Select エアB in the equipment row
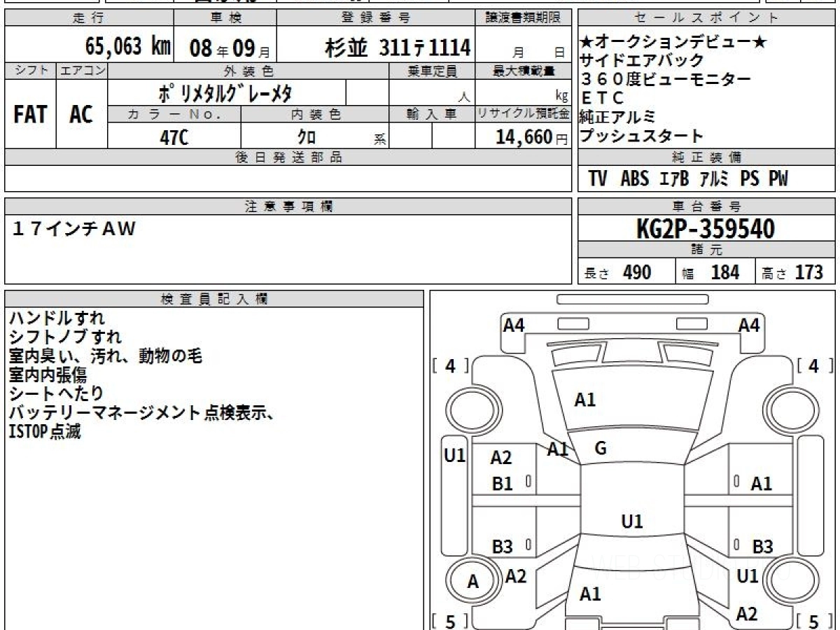Image resolution: width=840 pixels, height=630 pixels. [675, 179]
